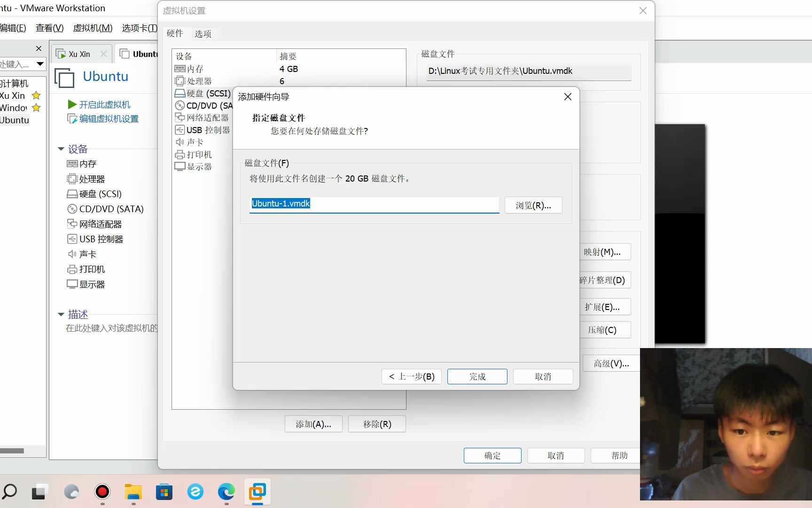Screen dimensions: 812x508
Task: Click the red screen recorder taskbar icon
Action: click(102, 492)
